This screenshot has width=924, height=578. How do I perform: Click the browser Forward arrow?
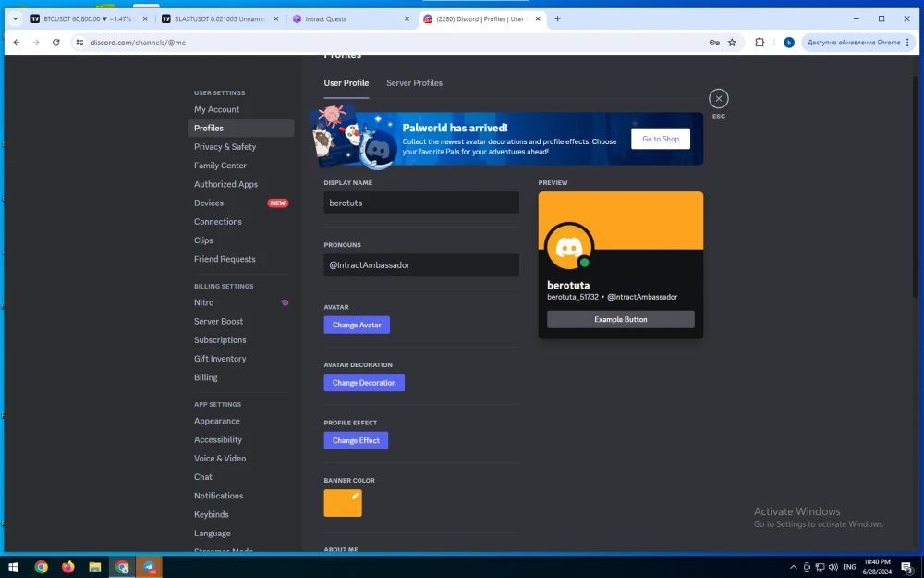tap(36, 43)
